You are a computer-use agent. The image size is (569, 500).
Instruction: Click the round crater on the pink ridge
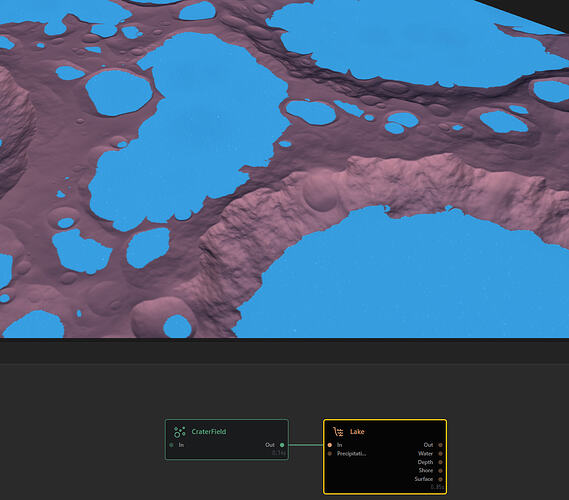320,193
